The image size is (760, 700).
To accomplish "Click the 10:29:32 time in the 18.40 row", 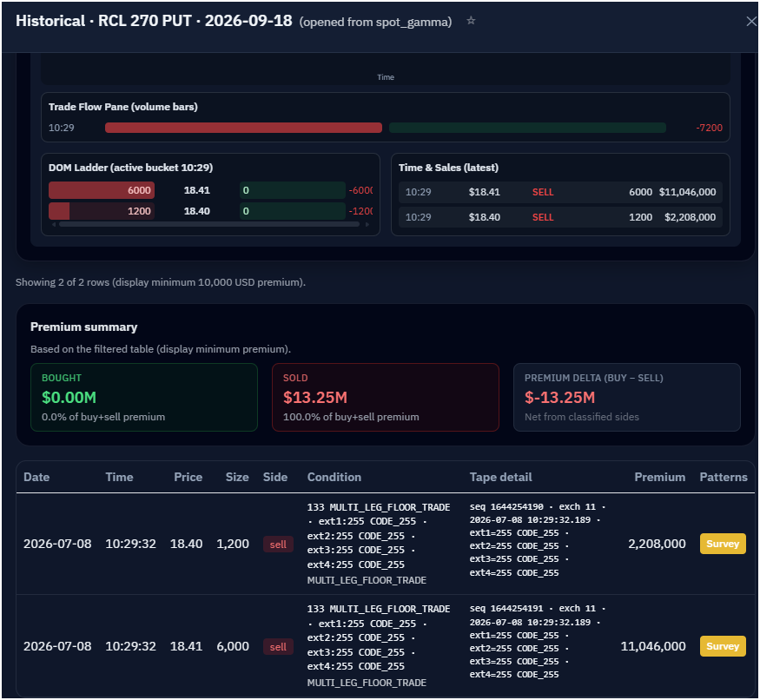I will (x=130, y=544).
